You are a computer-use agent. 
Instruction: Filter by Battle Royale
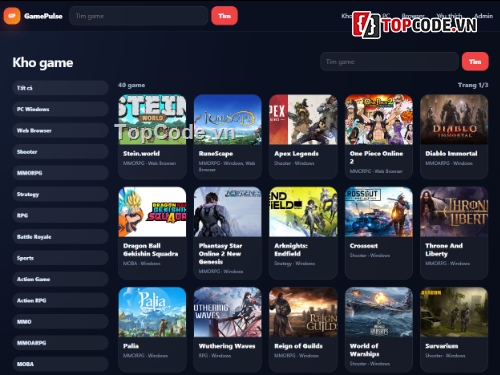pyautogui.click(x=60, y=237)
